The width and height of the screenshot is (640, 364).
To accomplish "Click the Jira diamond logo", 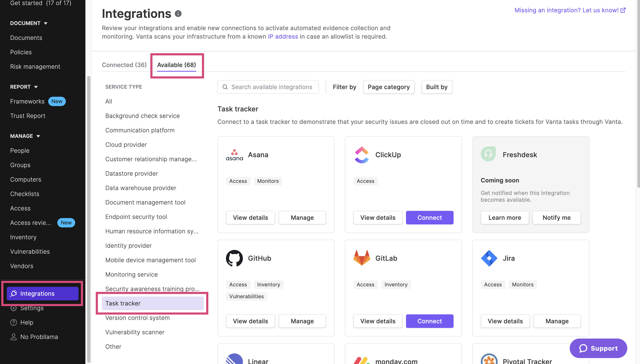I will click(489, 258).
